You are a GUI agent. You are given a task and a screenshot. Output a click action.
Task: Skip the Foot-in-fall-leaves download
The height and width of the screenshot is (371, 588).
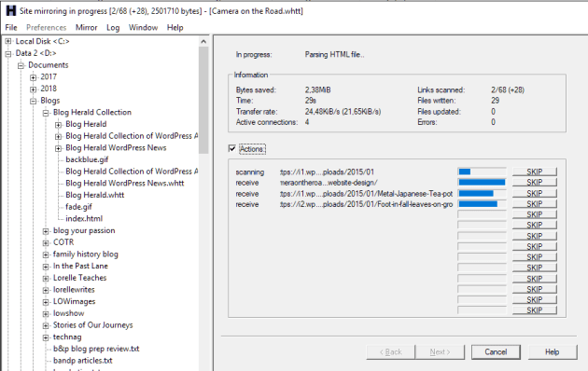click(x=535, y=204)
